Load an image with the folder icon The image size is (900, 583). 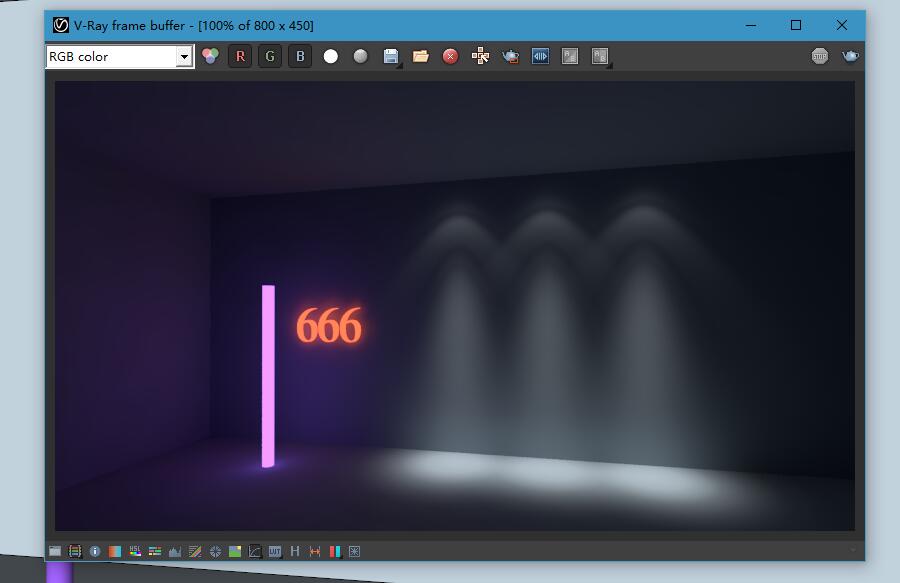pyautogui.click(x=421, y=56)
